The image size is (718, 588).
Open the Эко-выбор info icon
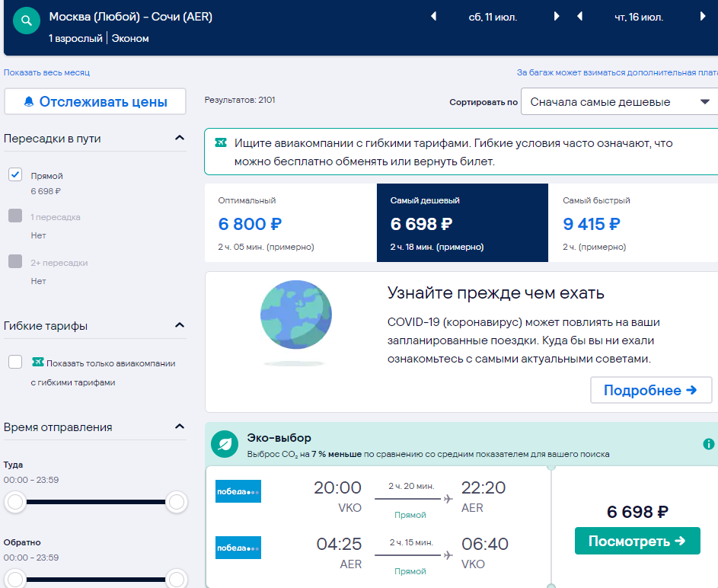pyautogui.click(x=708, y=444)
